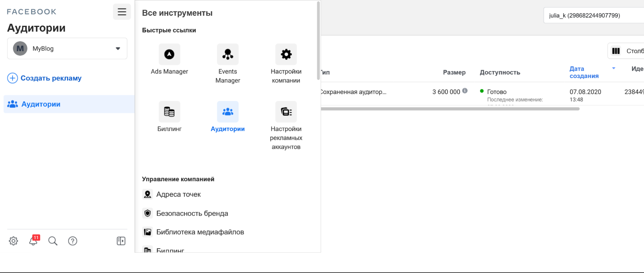Open settings gear in bottom sidebar
The width and height of the screenshot is (644, 273).
point(14,241)
